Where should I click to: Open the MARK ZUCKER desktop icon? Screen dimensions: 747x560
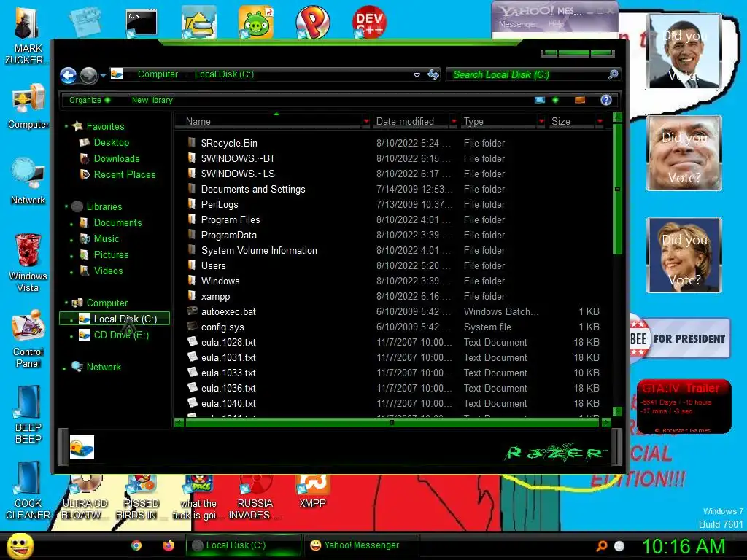27,36
